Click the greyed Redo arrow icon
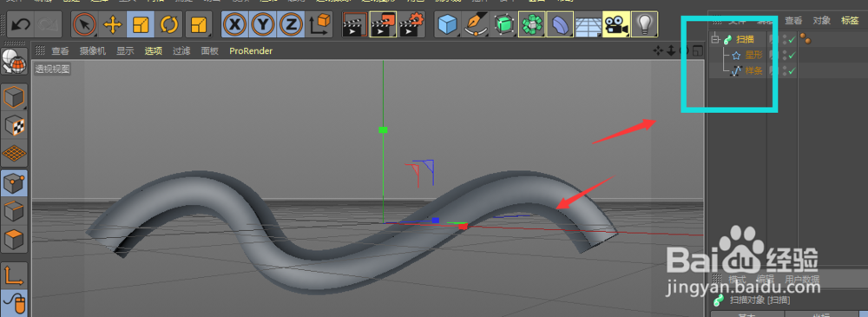The image size is (868, 317). tap(47, 23)
